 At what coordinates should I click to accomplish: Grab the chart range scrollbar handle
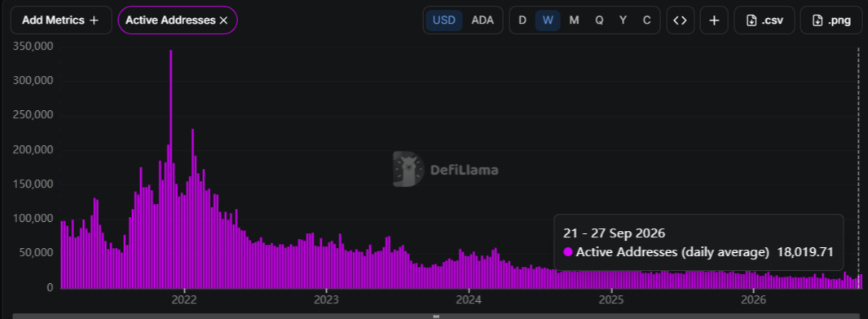click(436, 317)
